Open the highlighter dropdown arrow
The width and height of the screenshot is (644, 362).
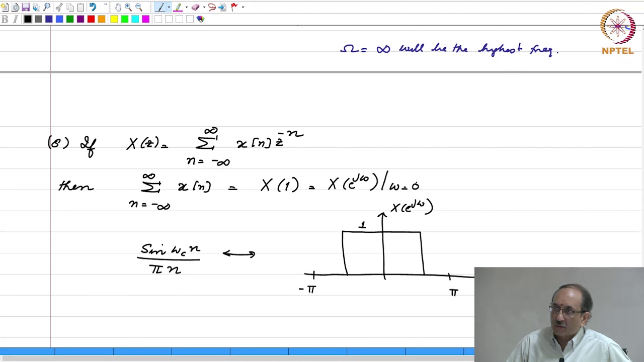187,7
